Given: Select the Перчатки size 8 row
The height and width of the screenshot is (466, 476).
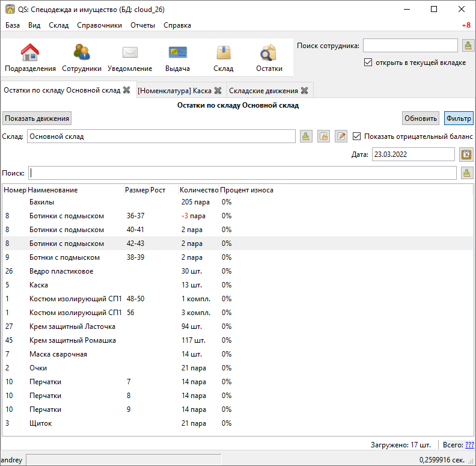Looking at the screenshot, I should point(237,396).
